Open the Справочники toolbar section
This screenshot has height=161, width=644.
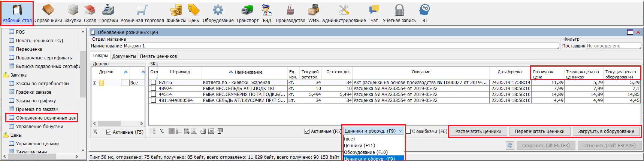pyautogui.click(x=48, y=13)
